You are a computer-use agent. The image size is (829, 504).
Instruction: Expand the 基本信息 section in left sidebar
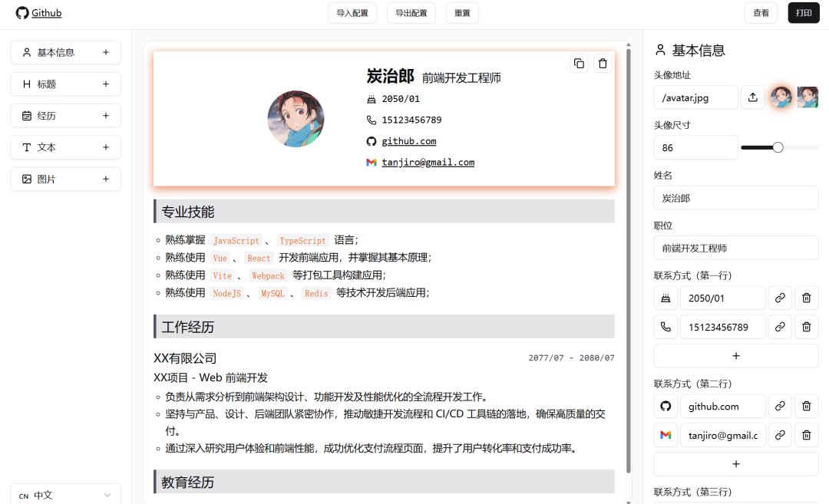[106, 52]
